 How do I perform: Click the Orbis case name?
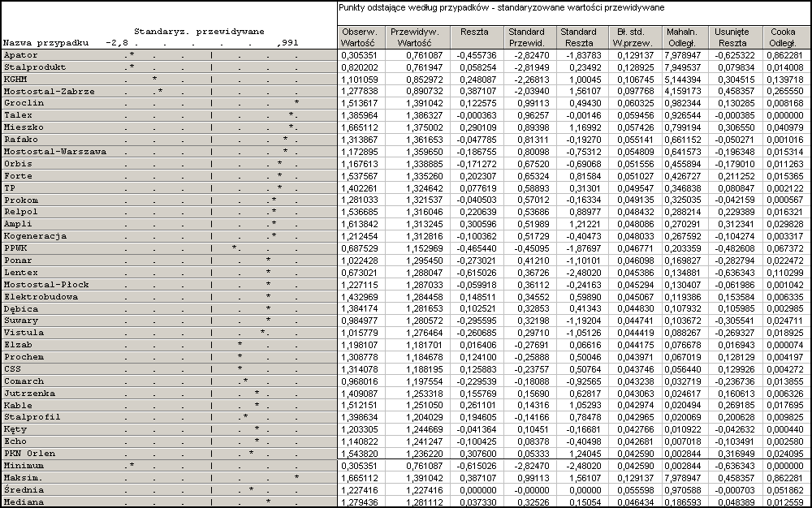click(x=18, y=164)
